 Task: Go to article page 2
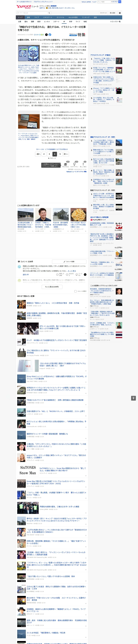click(x=44, y=154)
